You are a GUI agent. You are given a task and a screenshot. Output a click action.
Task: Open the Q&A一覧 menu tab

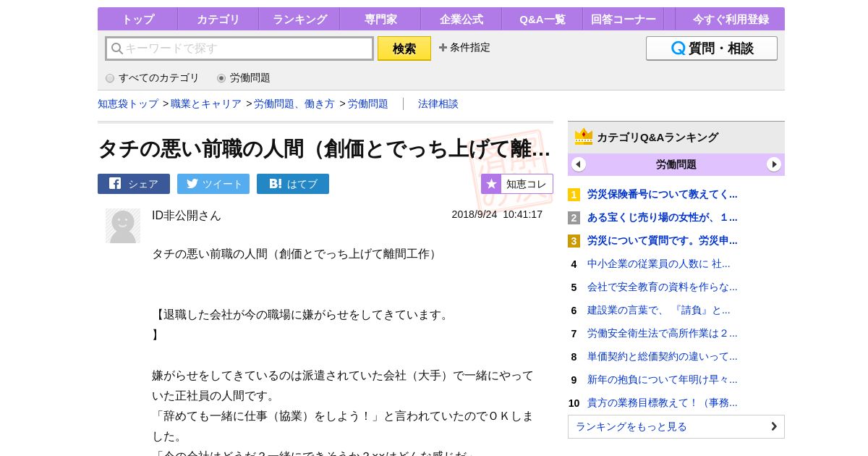coord(542,20)
